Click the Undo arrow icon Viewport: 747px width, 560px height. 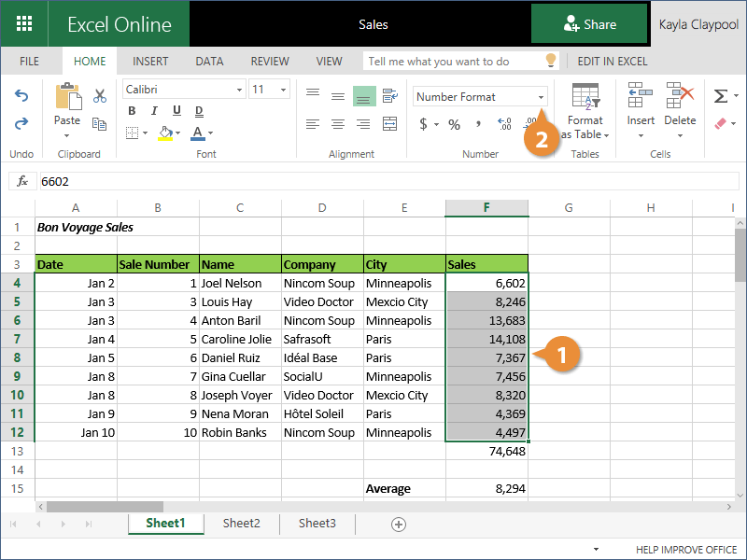(x=21, y=96)
